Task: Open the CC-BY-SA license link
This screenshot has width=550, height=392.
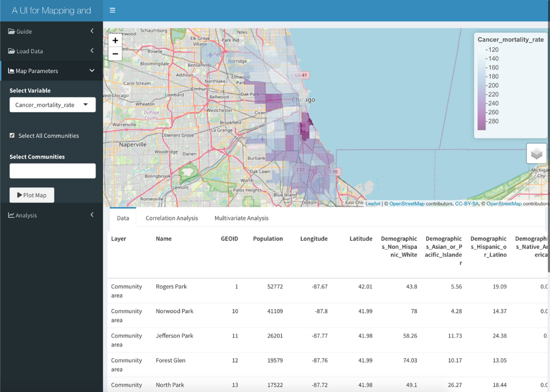Action: [467, 204]
